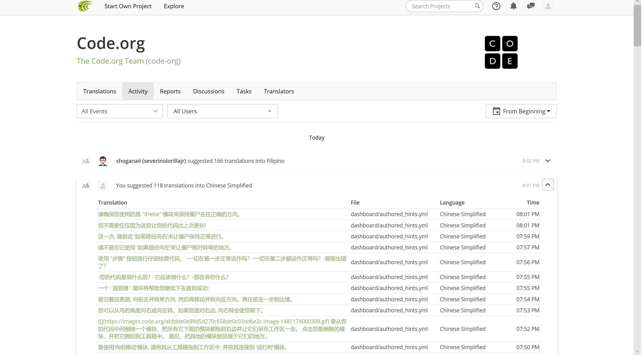This screenshot has height=355, width=644.
Task: Click the search magnifier icon
Action: click(x=477, y=6)
